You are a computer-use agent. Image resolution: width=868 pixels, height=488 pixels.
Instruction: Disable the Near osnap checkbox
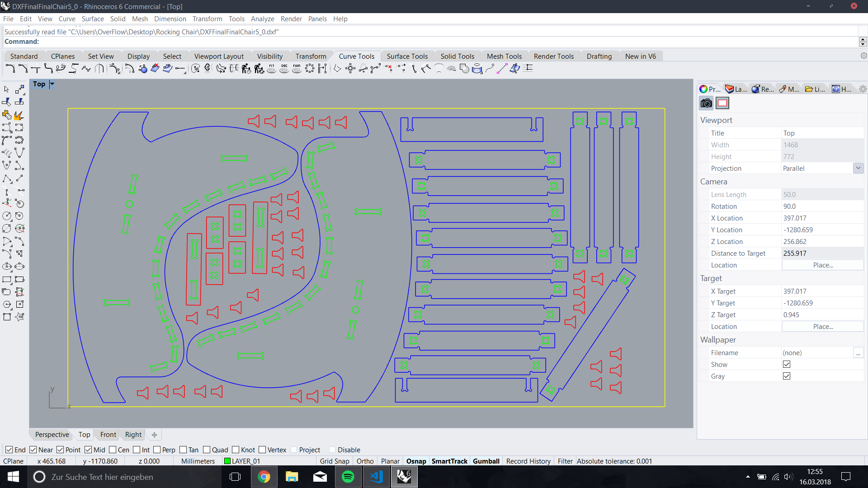[x=33, y=450]
